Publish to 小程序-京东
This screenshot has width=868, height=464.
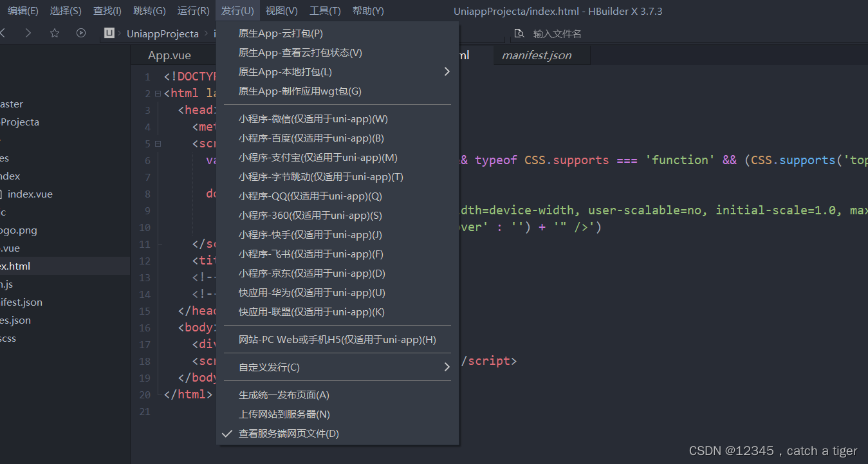pos(338,274)
